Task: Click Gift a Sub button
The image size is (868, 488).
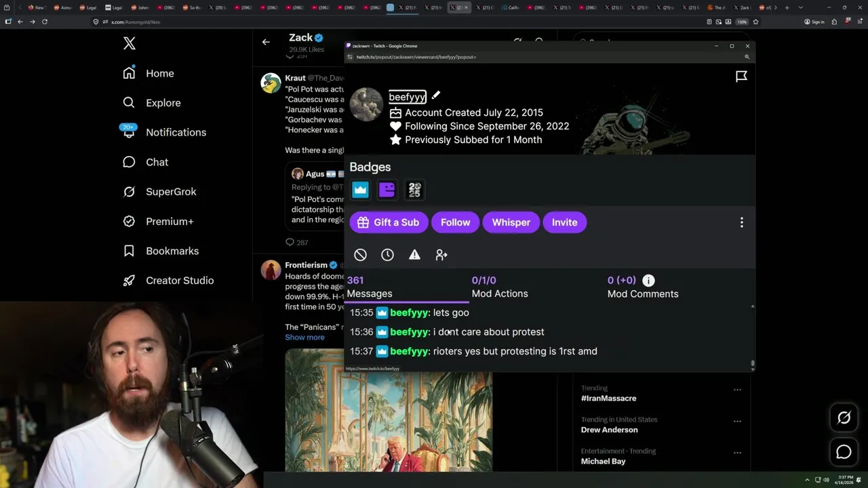Action: (389, 222)
